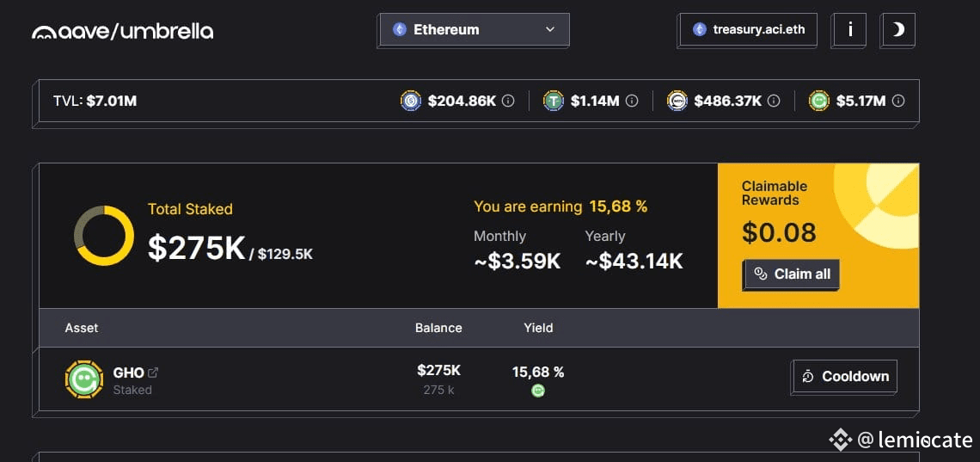
Task: Click the small GHO reward icon under Yield
Action: 538,391
